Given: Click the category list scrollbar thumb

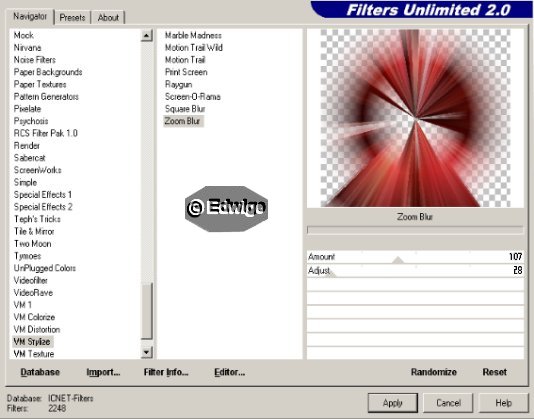Looking at the screenshot, I should click(x=146, y=311).
